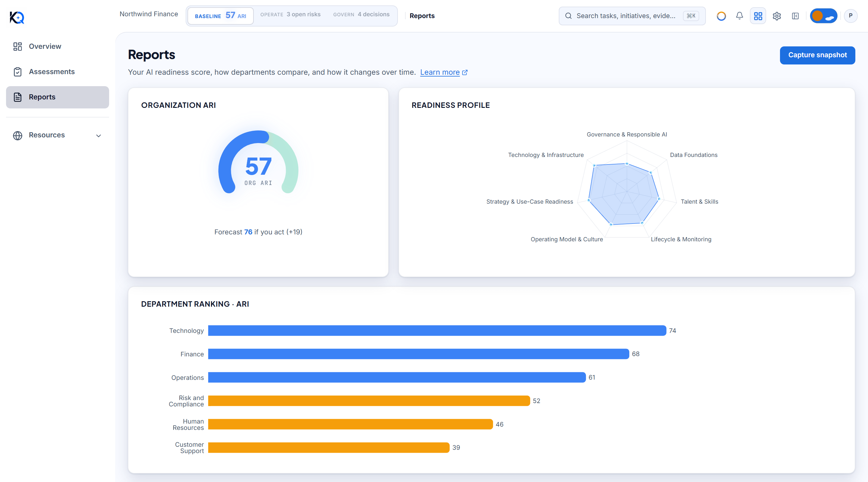The height and width of the screenshot is (482, 868).
Task: Click the 'Data Foundations' axis label
Action: [x=693, y=155]
